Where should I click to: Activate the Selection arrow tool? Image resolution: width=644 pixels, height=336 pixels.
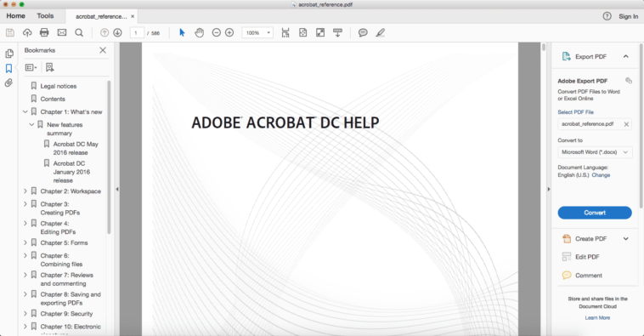182,32
